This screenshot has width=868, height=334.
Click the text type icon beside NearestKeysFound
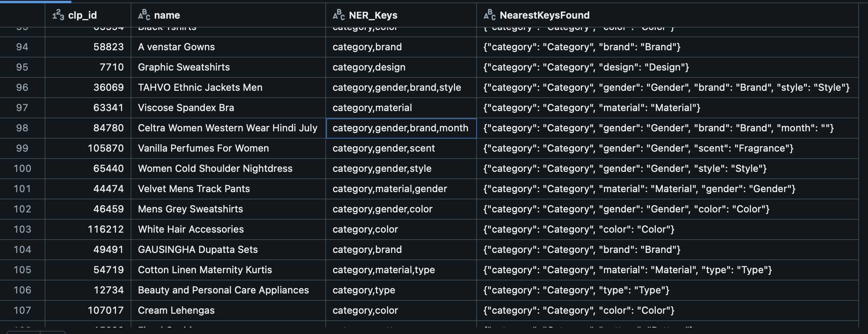[489, 15]
